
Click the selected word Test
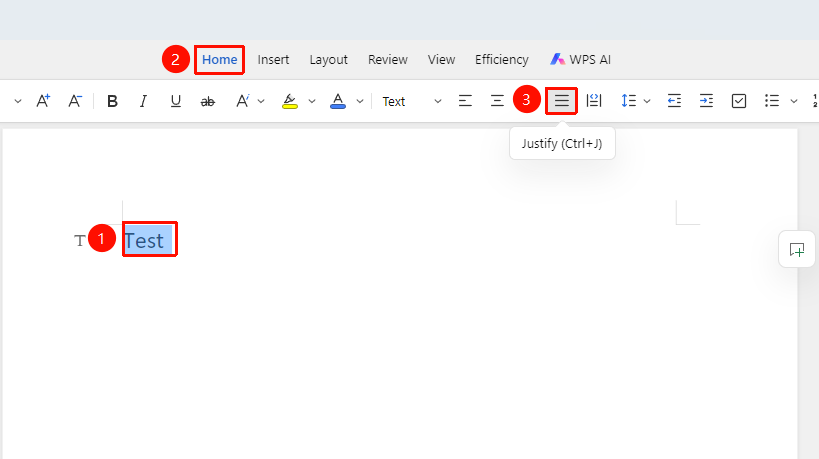[144, 241]
